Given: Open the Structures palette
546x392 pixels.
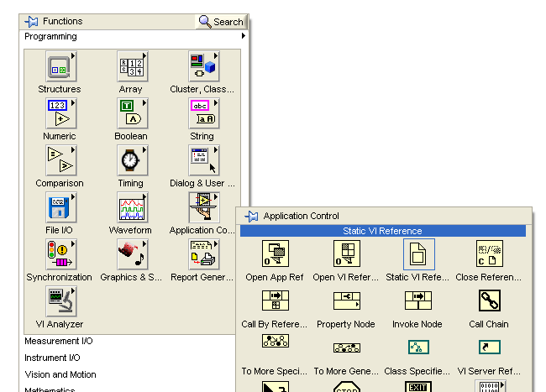Looking at the screenshot, I should tap(61, 66).
